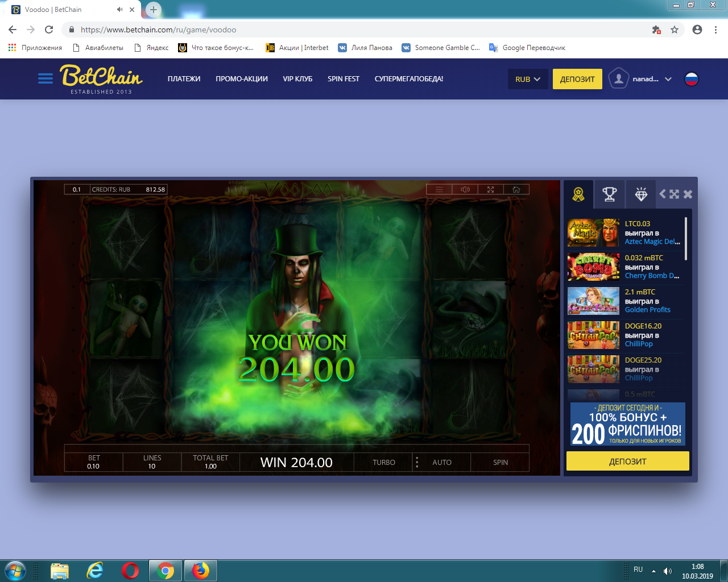Click the yellow ДЕПОЗИТ header button
Screen dimensions: 728x582
click(577, 79)
